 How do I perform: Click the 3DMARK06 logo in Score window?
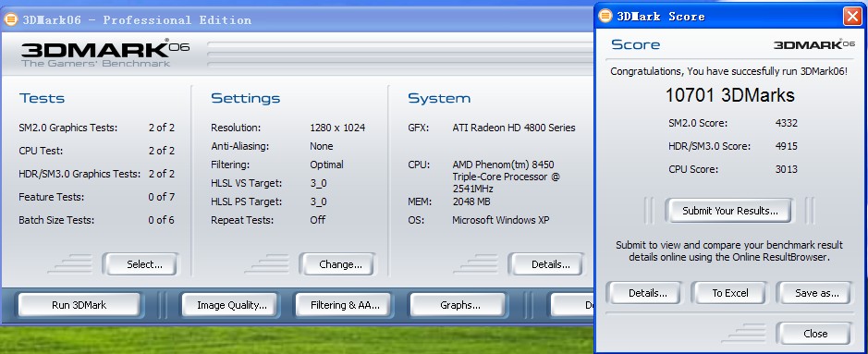tap(813, 44)
